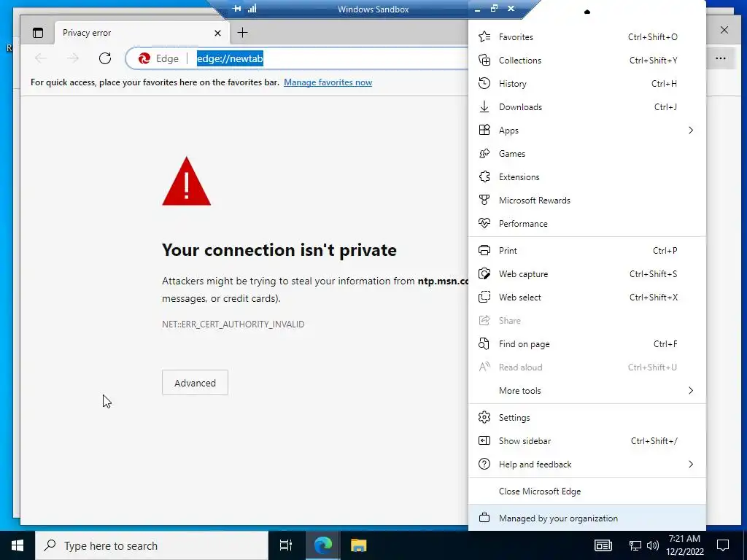Click the Settings gear icon
747x560 pixels.
click(x=484, y=418)
